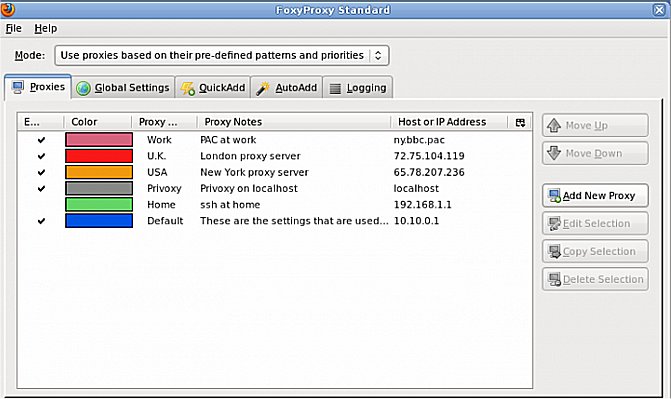Viewport: 671px width, 399px height.
Task: Click the Proxy name column header
Action: 164,122
